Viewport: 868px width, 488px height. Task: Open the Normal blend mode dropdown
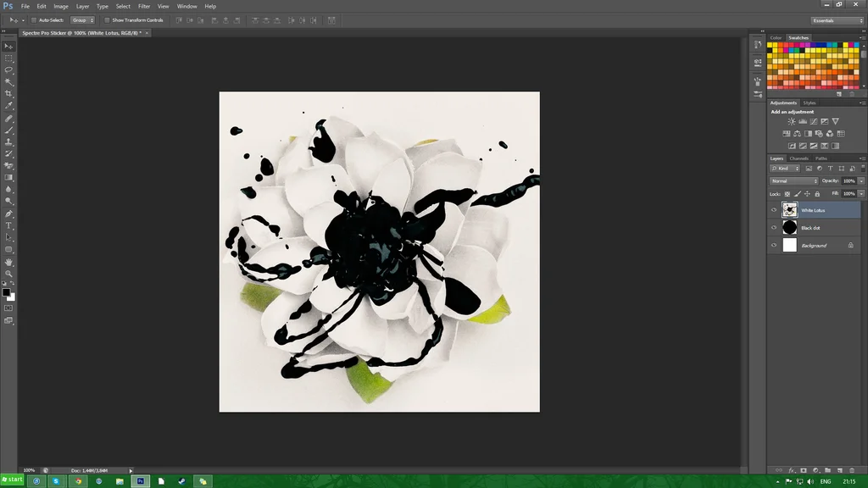click(x=793, y=181)
